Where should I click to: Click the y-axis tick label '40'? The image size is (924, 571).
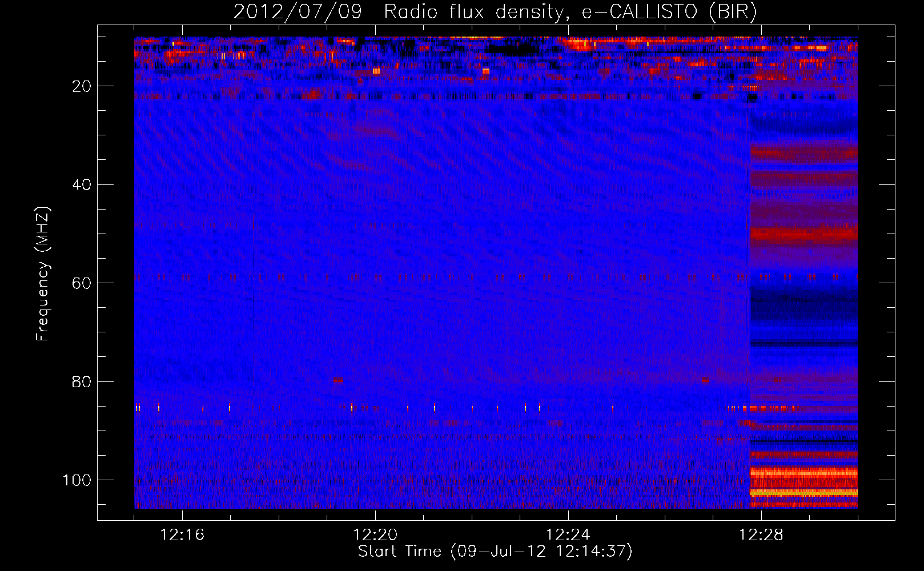coord(82,185)
